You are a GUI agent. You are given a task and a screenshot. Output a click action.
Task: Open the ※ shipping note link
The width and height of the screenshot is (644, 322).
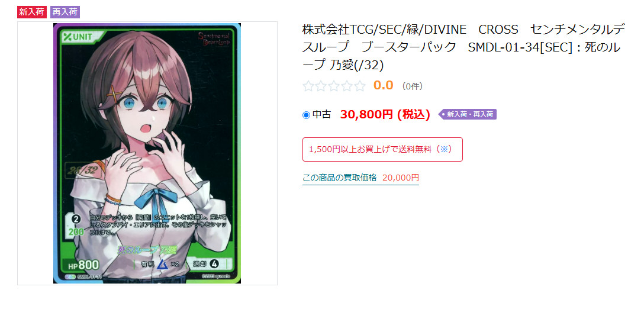(x=443, y=149)
